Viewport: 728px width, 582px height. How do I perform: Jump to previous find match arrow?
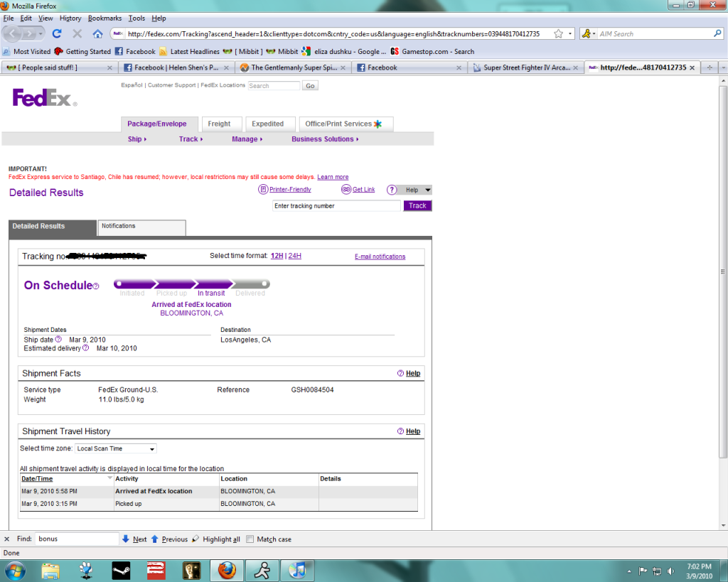click(x=154, y=539)
